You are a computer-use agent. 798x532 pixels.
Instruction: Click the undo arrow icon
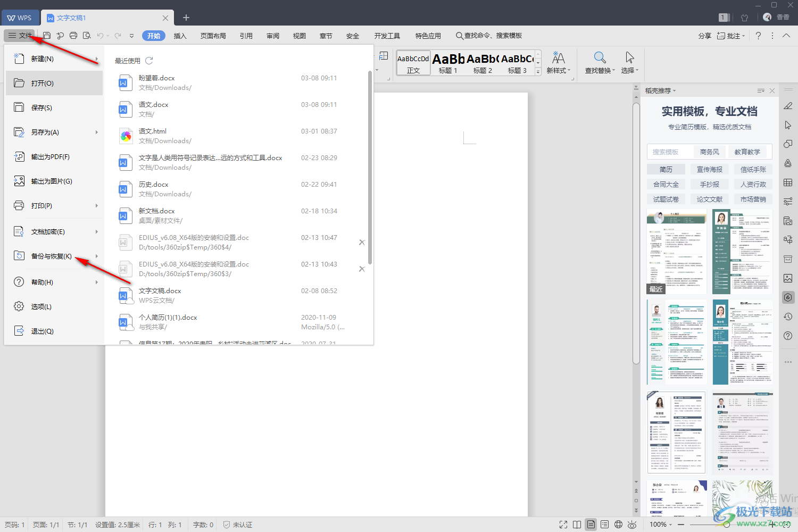(100, 36)
